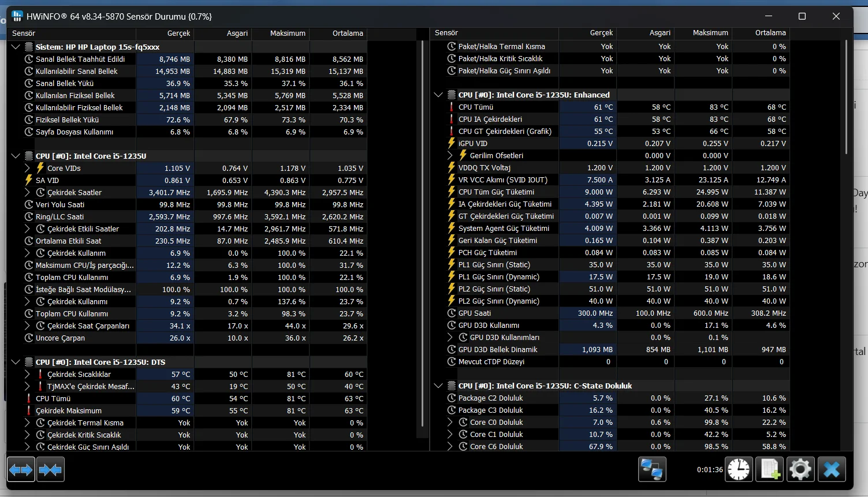Select the Ortalama Etkili Saat row label
Image resolution: width=868 pixels, height=497 pixels.
(68, 241)
